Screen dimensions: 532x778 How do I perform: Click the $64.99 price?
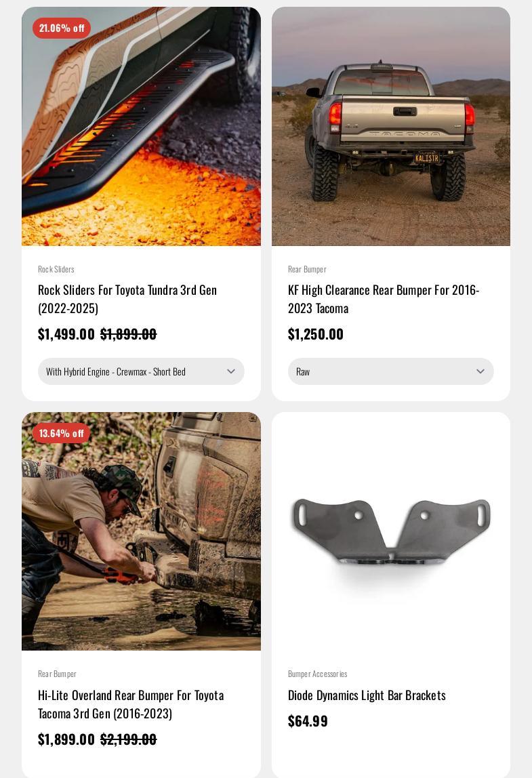(308, 721)
